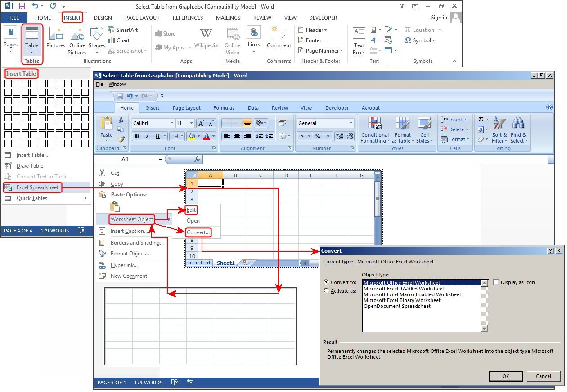
Task: Select Cell Styles in the Excel ribbon
Action: (424, 130)
